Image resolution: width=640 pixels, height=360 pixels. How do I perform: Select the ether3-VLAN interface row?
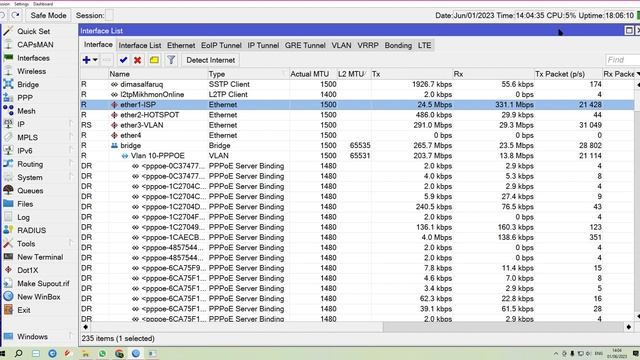357,125
